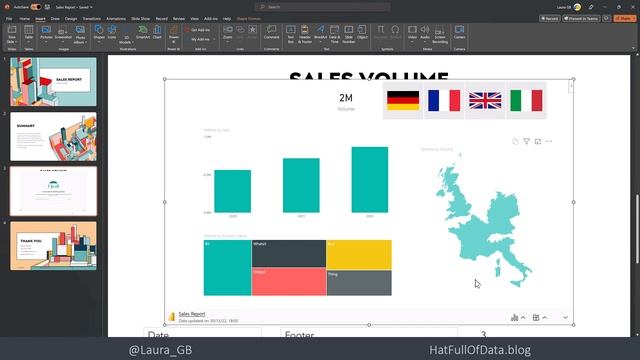Click the tallest bar in the bar chart
The height and width of the screenshot is (360, 640).
(370, 180)
